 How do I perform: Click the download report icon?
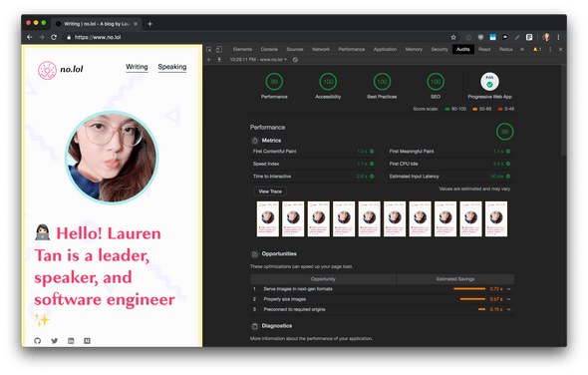219,59
